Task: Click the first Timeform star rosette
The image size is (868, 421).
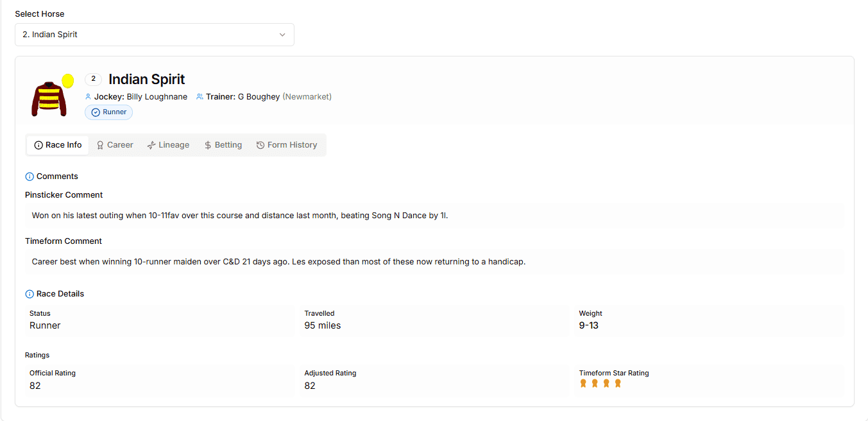Action: [583, 384]
